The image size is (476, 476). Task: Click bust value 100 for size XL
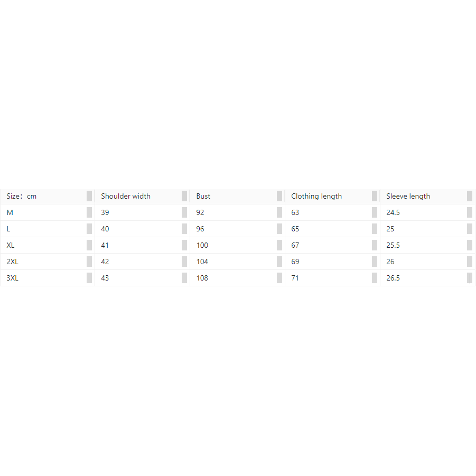click(202, 245)
